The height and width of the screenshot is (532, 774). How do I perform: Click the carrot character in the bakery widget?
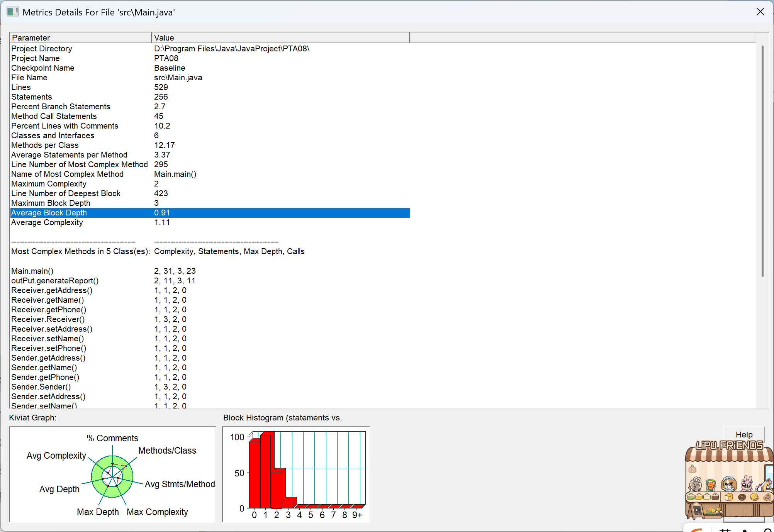point(711,485)
